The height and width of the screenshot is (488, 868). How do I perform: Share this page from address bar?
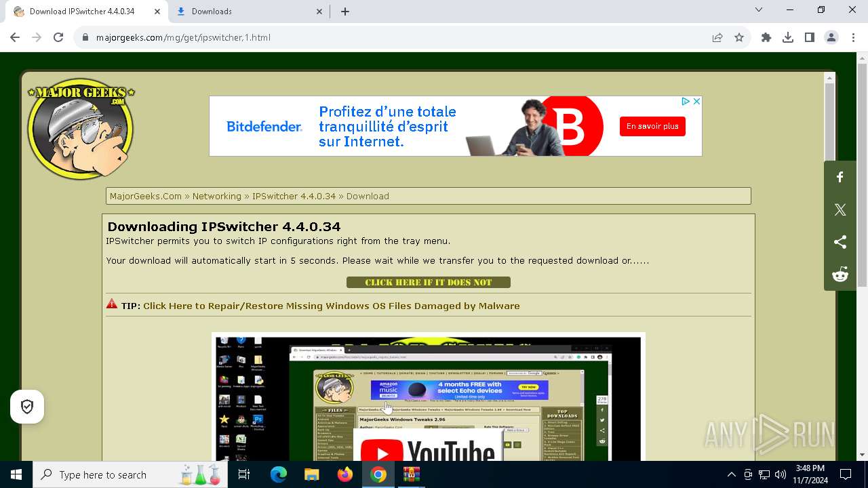[717, 37]
